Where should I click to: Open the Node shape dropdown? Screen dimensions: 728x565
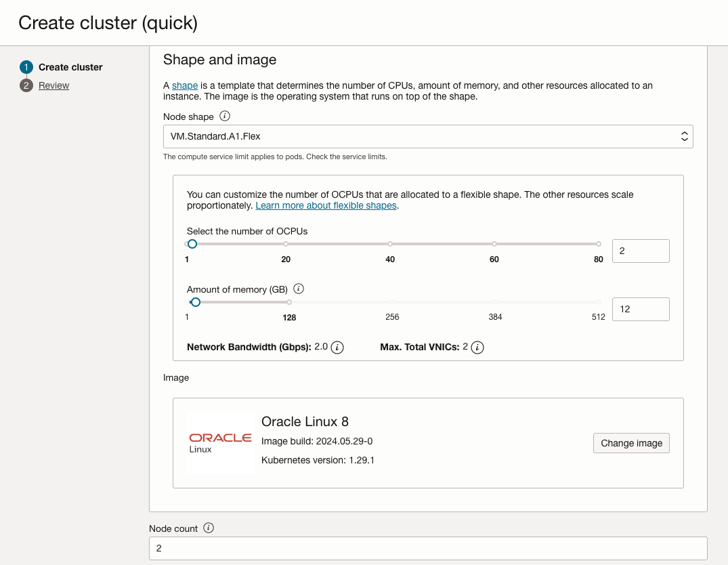pos(428,136)
